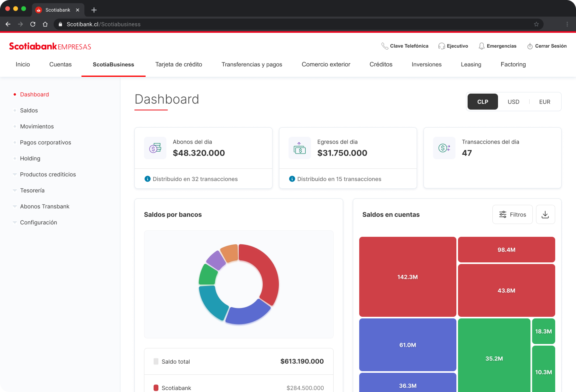Click the browser back arrow
The image size is (576, 392).
pos(8,24)
